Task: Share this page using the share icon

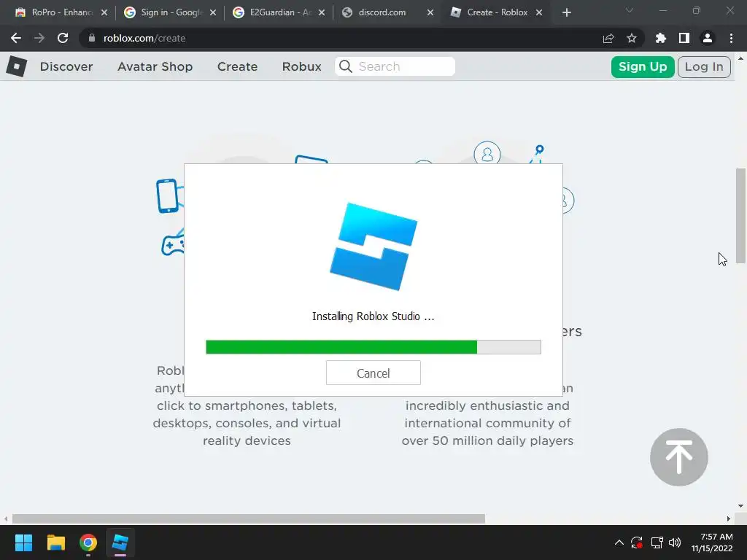Action: click(x=608, y=38)
